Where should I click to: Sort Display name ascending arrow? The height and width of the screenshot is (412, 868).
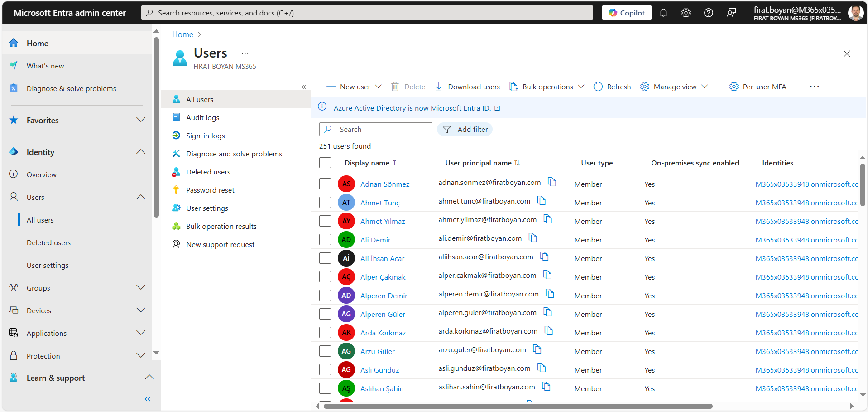tap(394, 163)
